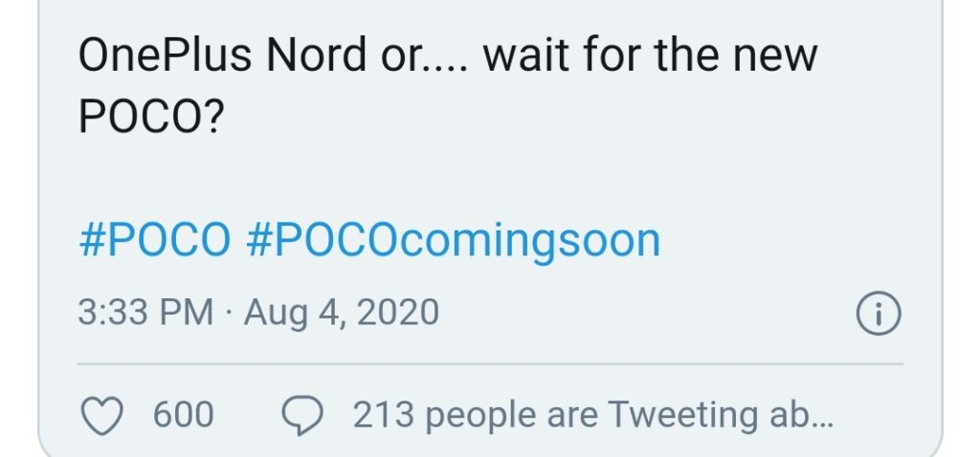Viewport: 980px width, 457px height.
Task: Click the horizontal divider above the like count
Action: point(489,364)
